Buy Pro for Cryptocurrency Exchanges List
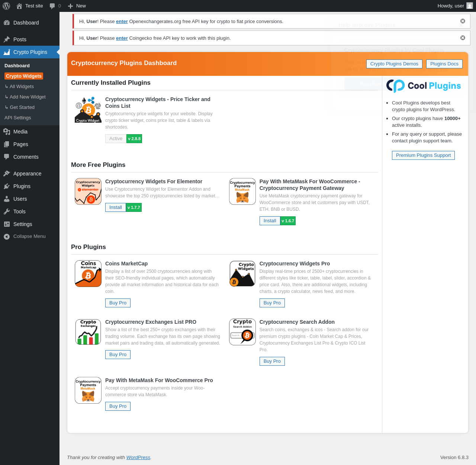The height and width of the screenshot is (465, 476). 118,355
